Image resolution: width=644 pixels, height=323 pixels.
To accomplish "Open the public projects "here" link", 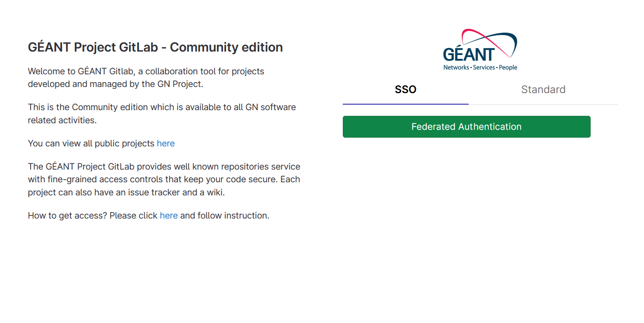I will point(166,143).
